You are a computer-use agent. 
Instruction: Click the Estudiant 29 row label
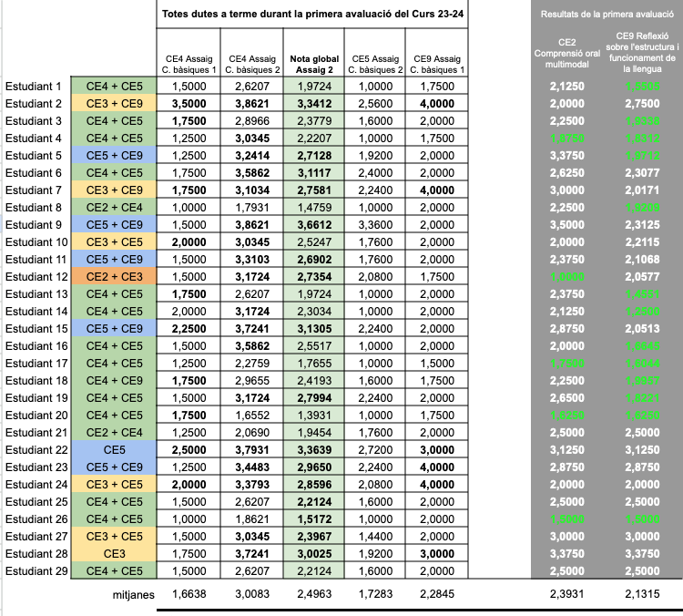pos(36,571)
